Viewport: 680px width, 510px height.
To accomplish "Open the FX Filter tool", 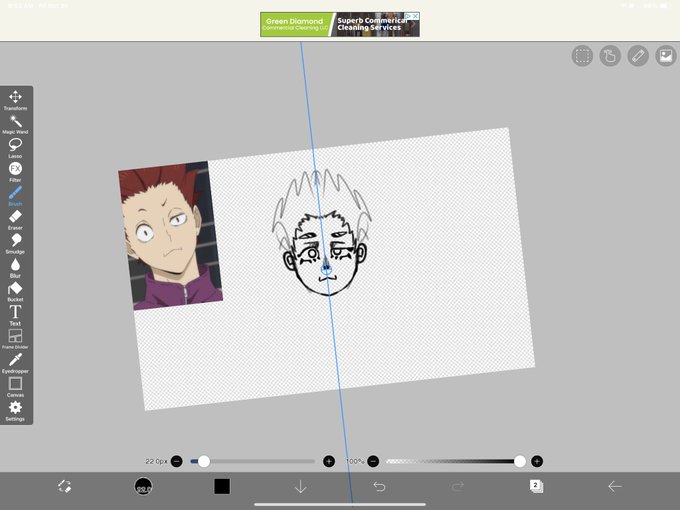I will point(15,172).
